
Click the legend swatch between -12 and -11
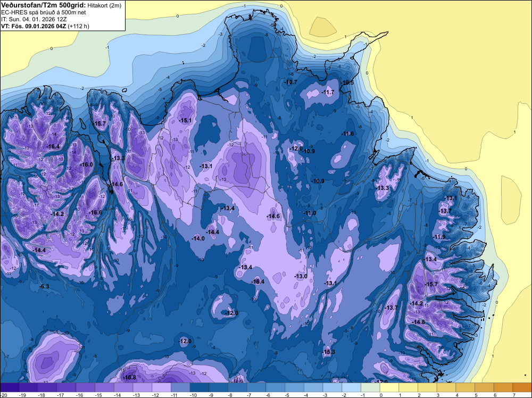tap(162, 387)
